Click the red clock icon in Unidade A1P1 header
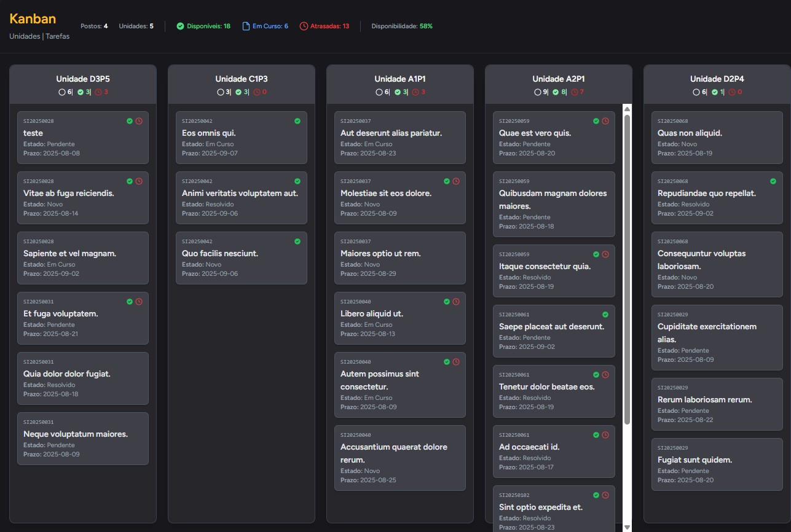Image resolution: width=791 pixels, height=532 pixels. (415, 92)
